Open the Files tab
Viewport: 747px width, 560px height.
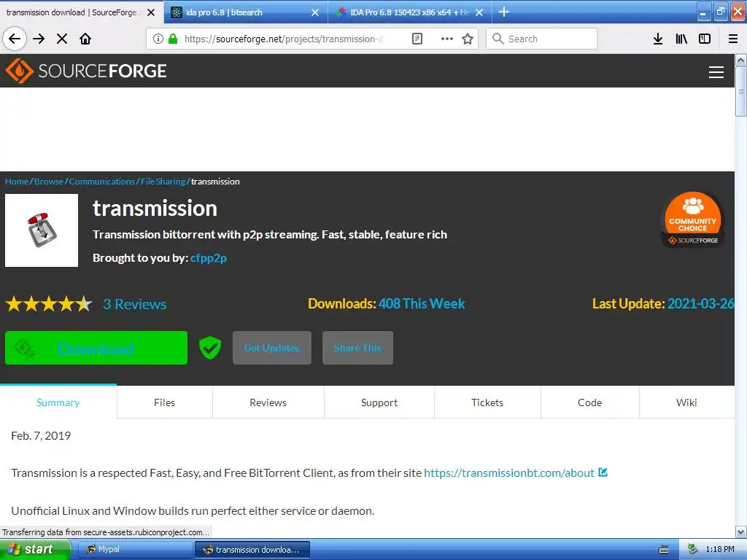click(x=164, y=402)
